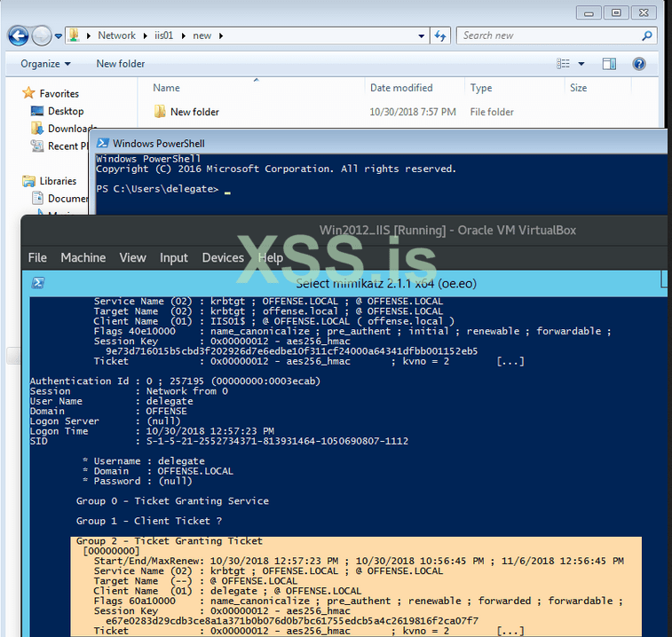Select the New folder item in list
Screen dimensions: 672x637
click(x=194, y=112)
